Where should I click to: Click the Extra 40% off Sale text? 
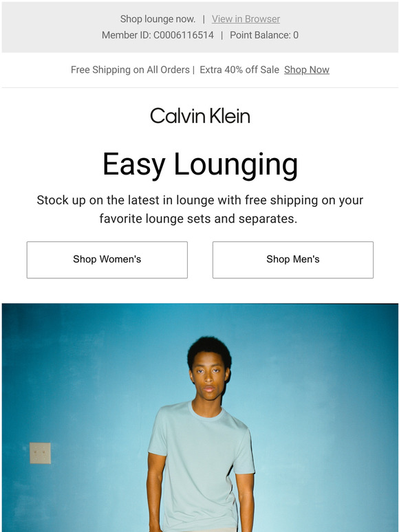(239, 69)
